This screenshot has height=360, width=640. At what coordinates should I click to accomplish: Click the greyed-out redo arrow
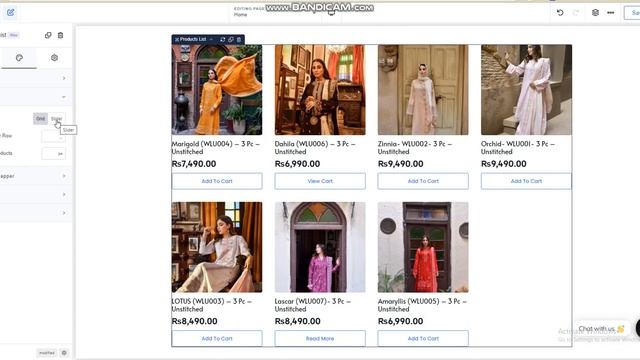click(x=576, y=13)
